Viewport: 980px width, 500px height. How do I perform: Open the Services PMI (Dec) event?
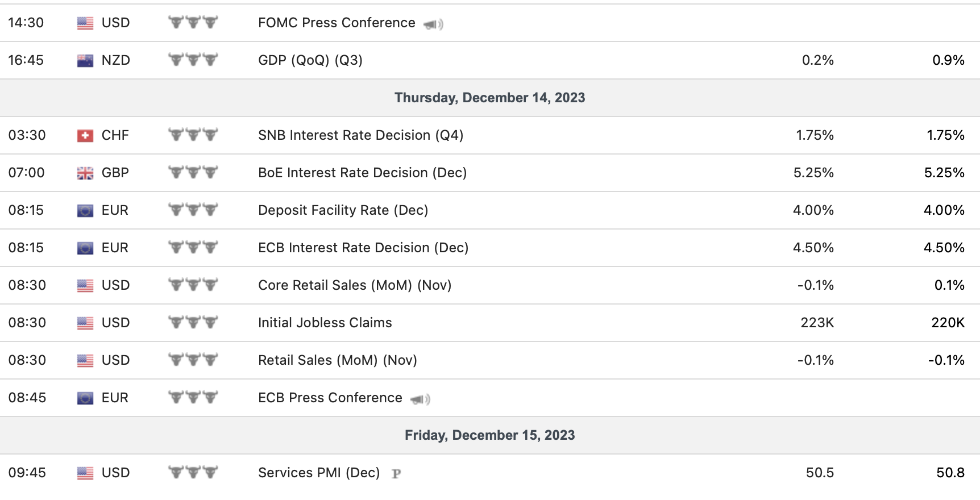[318, 473]
